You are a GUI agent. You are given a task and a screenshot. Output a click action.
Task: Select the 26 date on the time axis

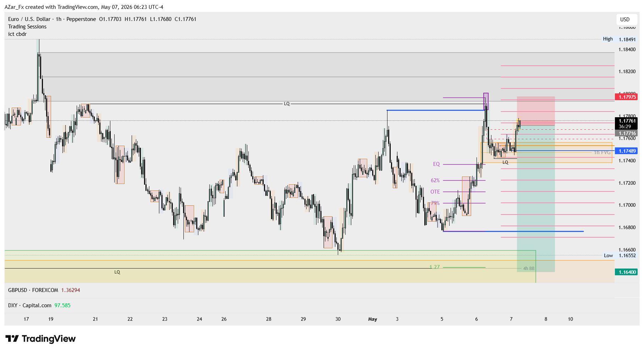224,319
